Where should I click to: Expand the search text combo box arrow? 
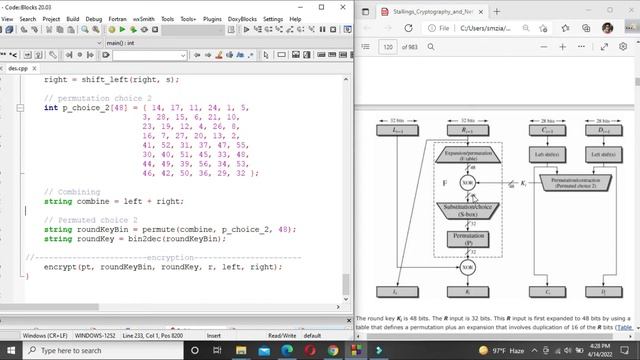point(183,56)
